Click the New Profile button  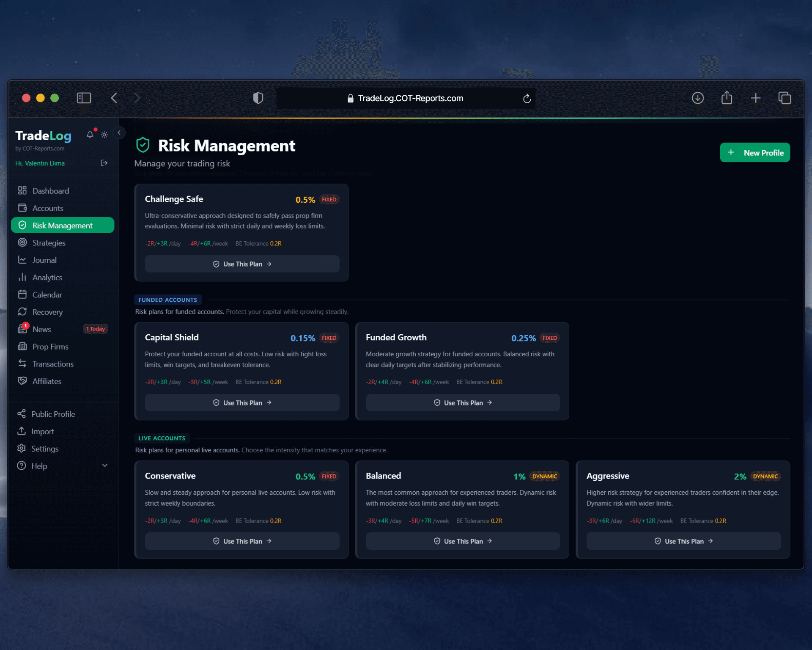tap(755, 152)
